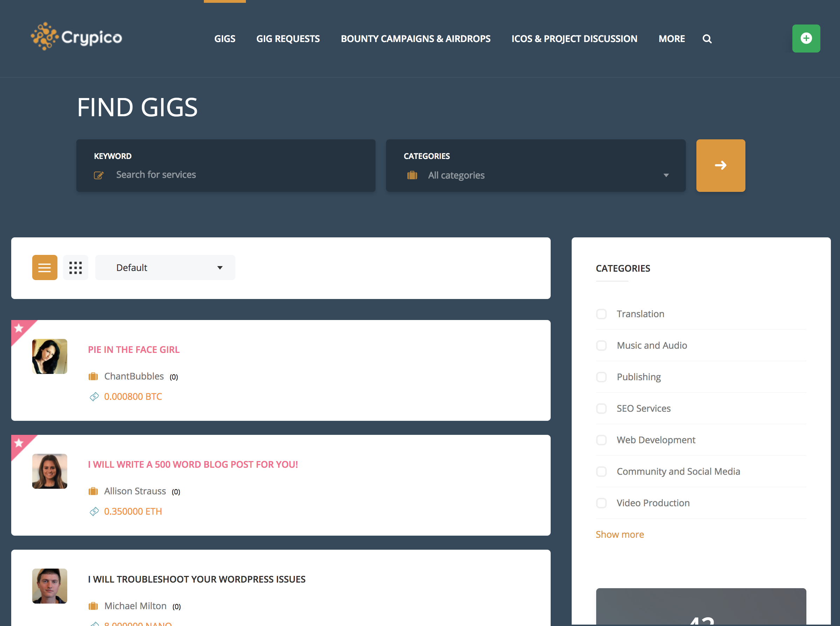Image resolution: width=840 pixels, height=626 pixels.
Task: Click the Search for services keyword field
Action: [x=226, y=175]
